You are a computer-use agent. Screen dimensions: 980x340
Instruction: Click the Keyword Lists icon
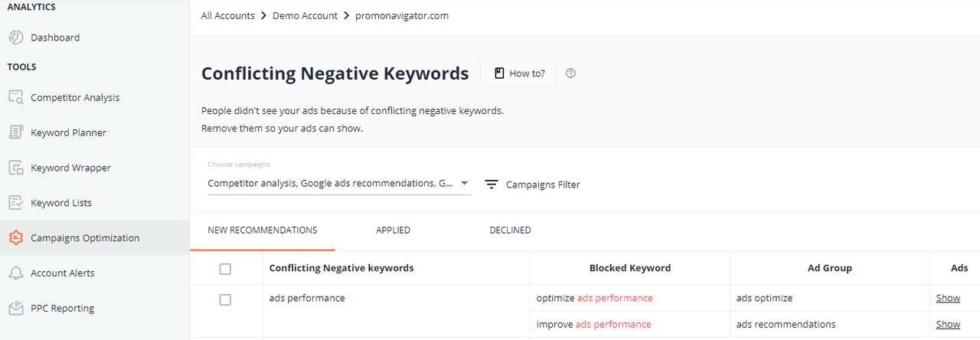click(x=16, y=203)
